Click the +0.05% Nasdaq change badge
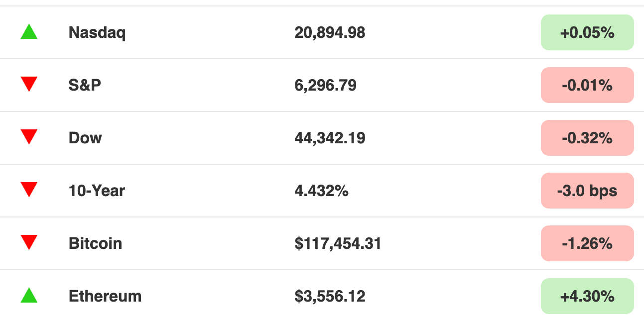This screenshot has height=319, width=644. point(587,32)
